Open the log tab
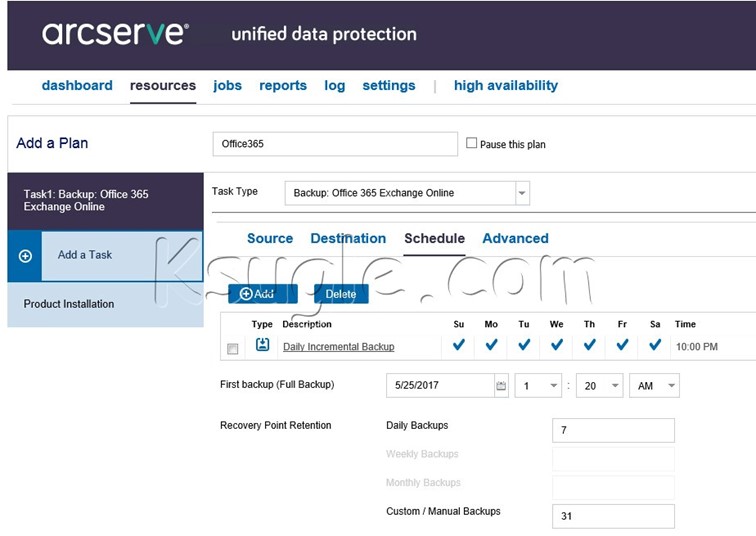This screenshot has width=756, height=536. click(x=335, y=85)
